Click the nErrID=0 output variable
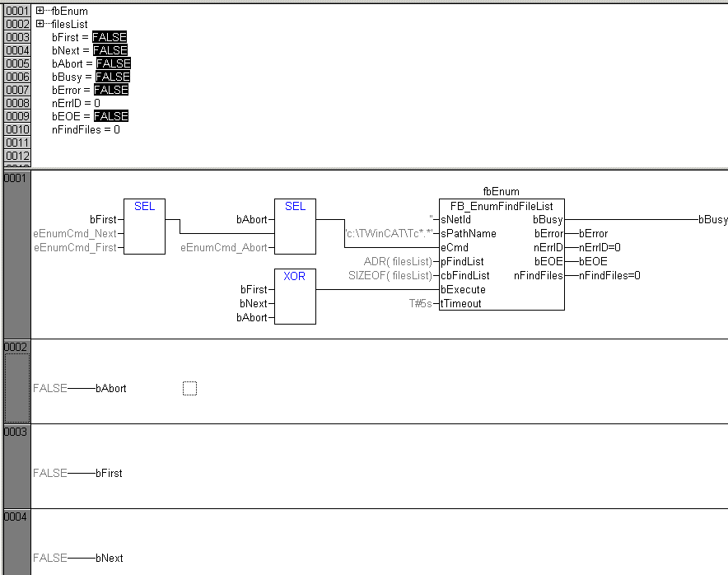The image size is (728, 575). click(600, 248)
